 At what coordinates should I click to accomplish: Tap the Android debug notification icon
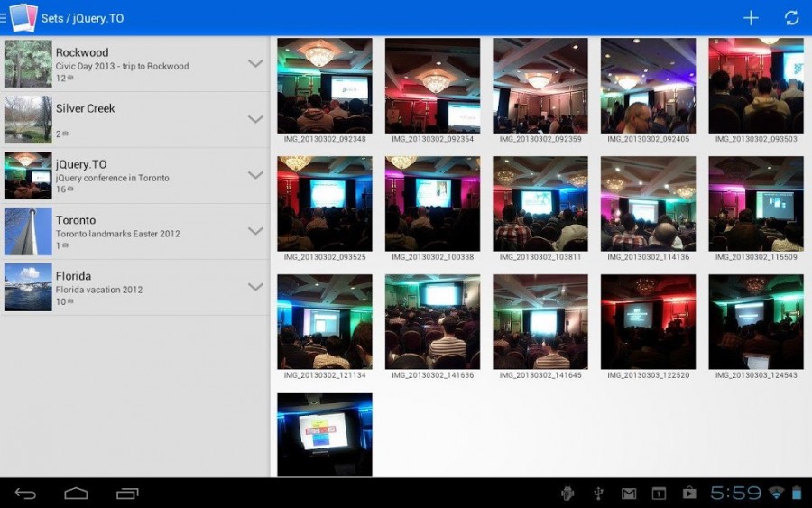(x=567, y=494)
